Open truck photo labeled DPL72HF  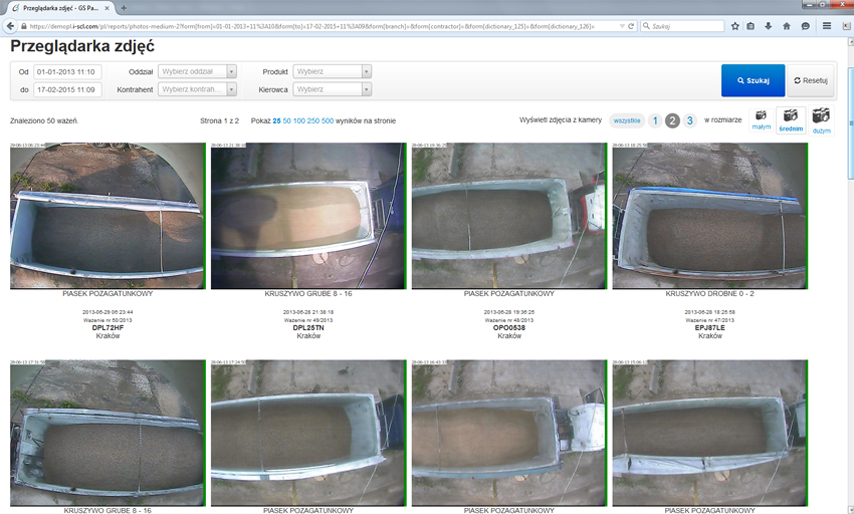(x=107, y=216)
